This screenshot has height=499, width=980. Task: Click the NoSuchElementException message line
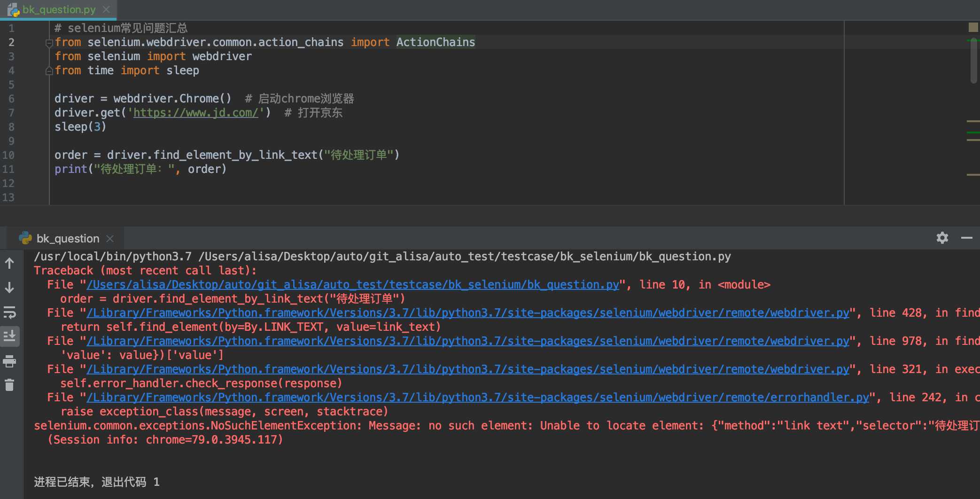[x=507, y=426]
